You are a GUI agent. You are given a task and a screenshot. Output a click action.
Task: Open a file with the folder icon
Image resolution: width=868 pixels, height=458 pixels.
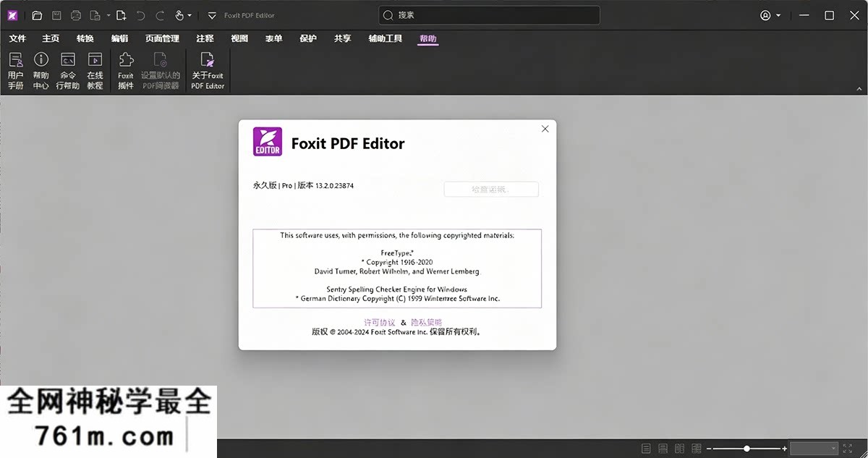pyautogui.click(x=37, y=15)
